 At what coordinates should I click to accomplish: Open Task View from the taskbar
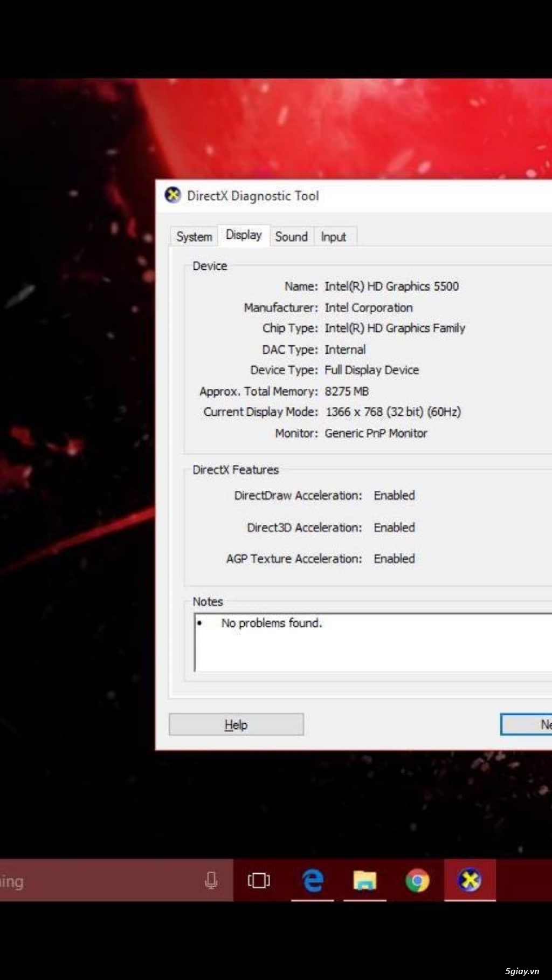(259, 881)
